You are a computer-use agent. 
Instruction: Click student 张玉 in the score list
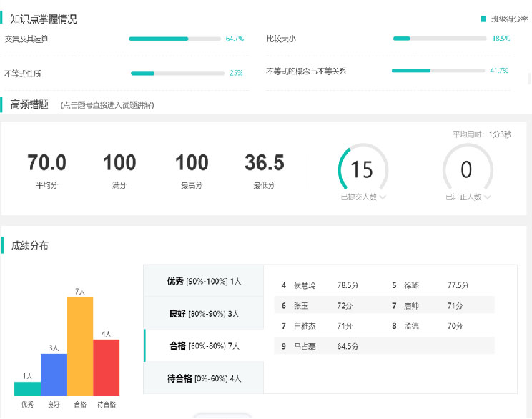(302, 305)
